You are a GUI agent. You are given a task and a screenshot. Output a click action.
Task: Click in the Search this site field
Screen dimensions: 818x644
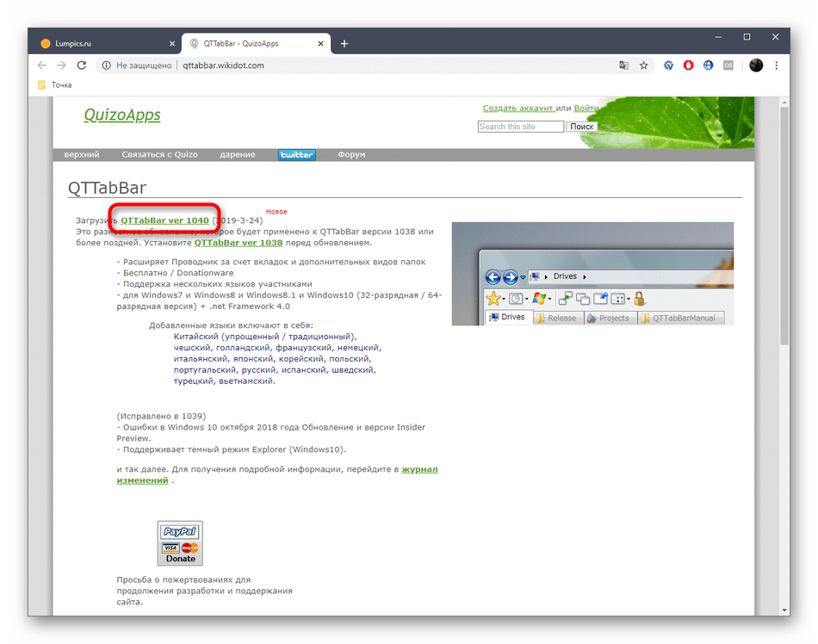(x=520, y=127)
